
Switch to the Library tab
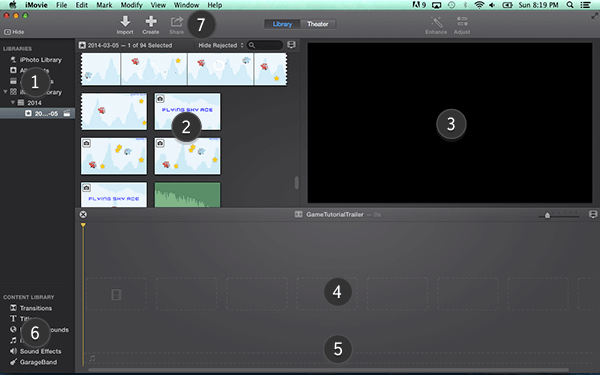click(282, 24)
